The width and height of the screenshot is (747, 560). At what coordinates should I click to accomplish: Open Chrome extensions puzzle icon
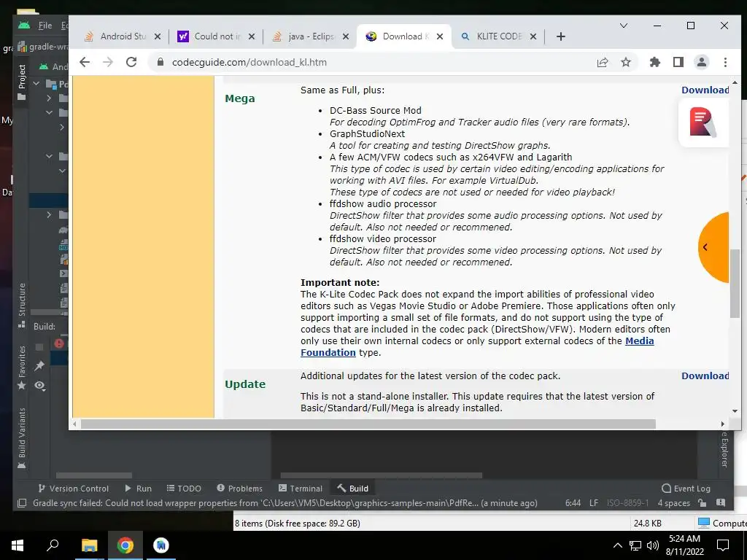click(x=655, y=62)
